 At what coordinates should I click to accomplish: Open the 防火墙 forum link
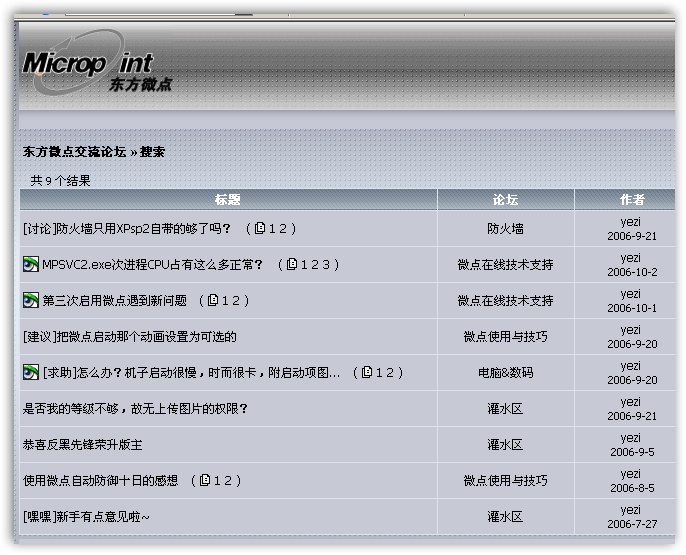[505, 228]
